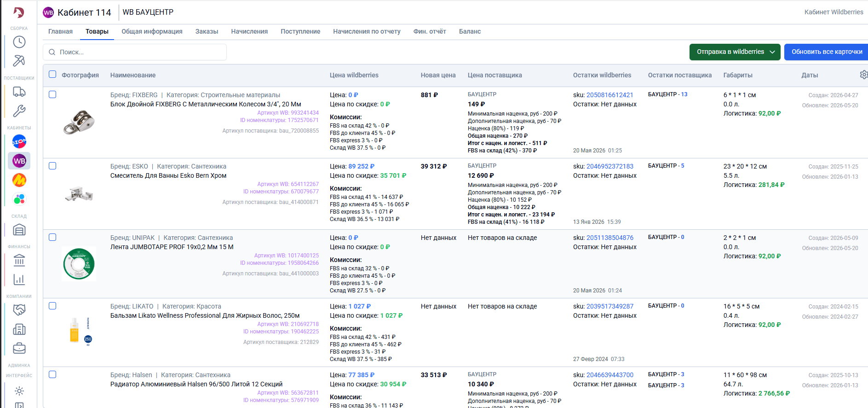
Task: Open the handshake icon under Компании
Action: tap(19, 310)
